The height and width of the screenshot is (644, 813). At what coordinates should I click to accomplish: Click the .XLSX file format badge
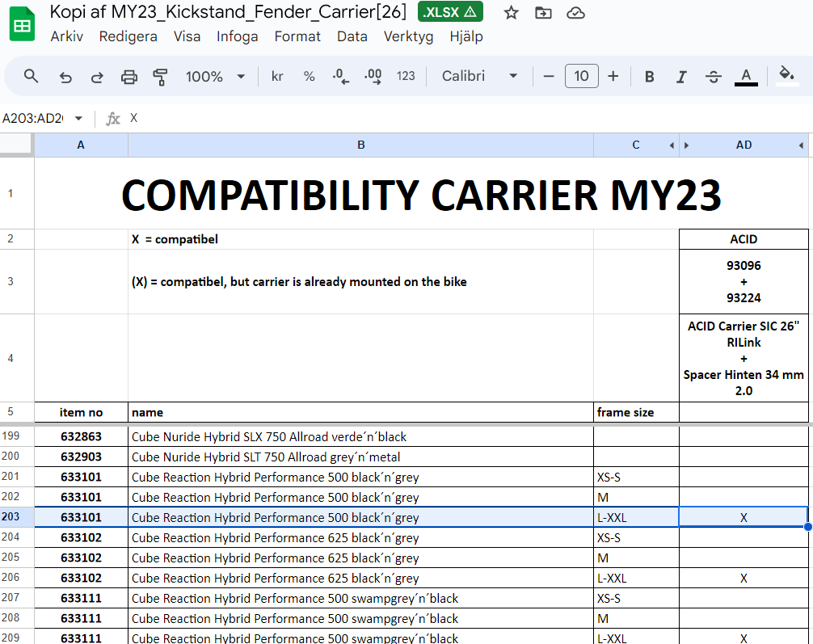pyautogui.click(x=450, y=12)
